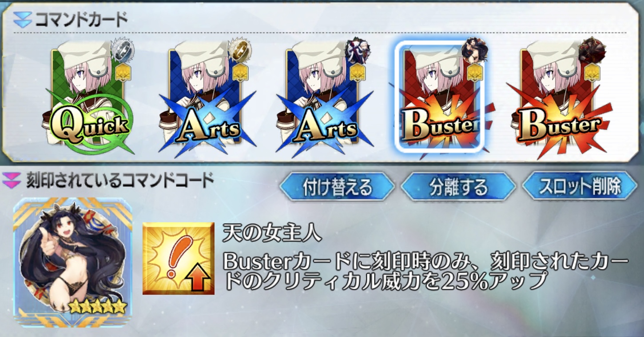This screenshot has width=644, height=337.
Task: Open the five-star Ishtar command code thumbnail
Action: (73, 261)
